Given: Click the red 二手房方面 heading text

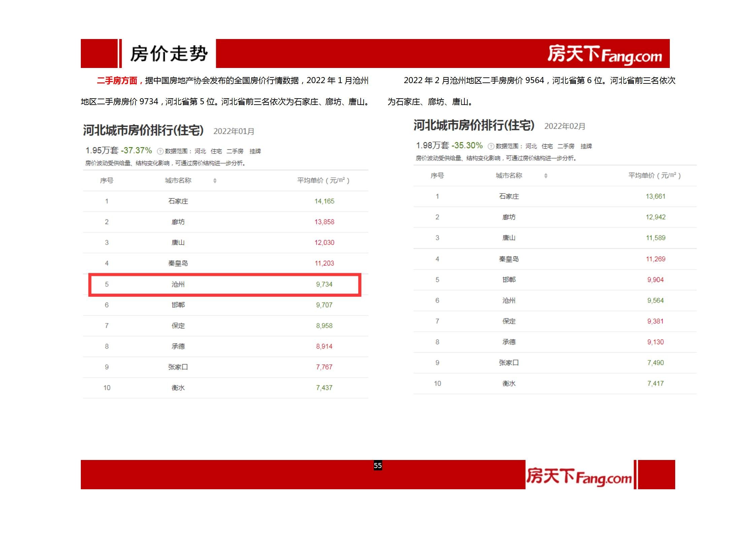Looking at the screenshot, I should (117, 81).
